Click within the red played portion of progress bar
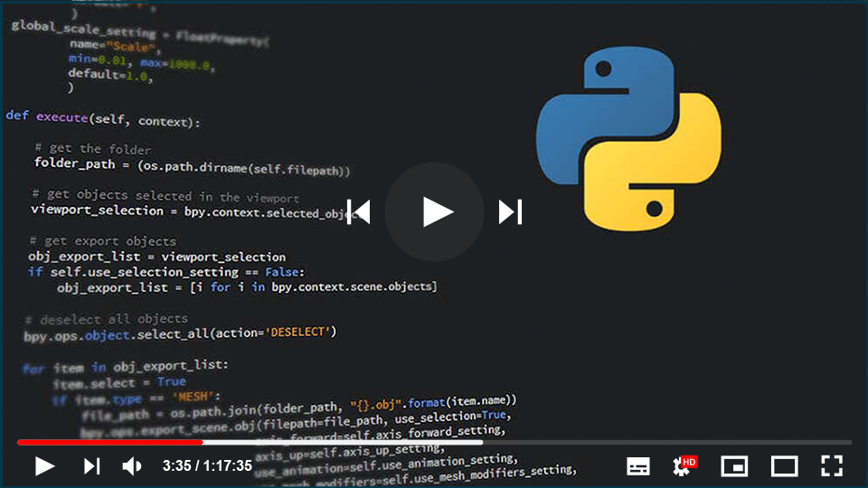This screenshot has width=868, height=488. (x=108, y=443)
